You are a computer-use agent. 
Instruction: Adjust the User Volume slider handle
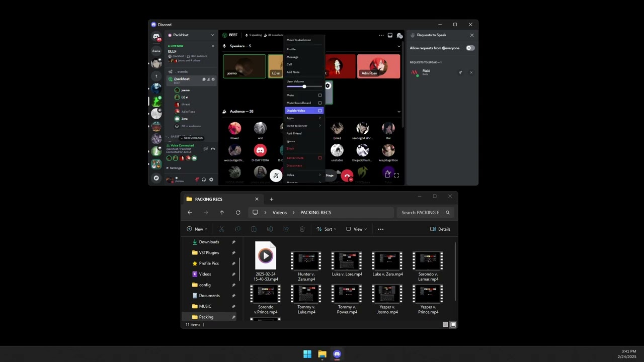(304, 86)
